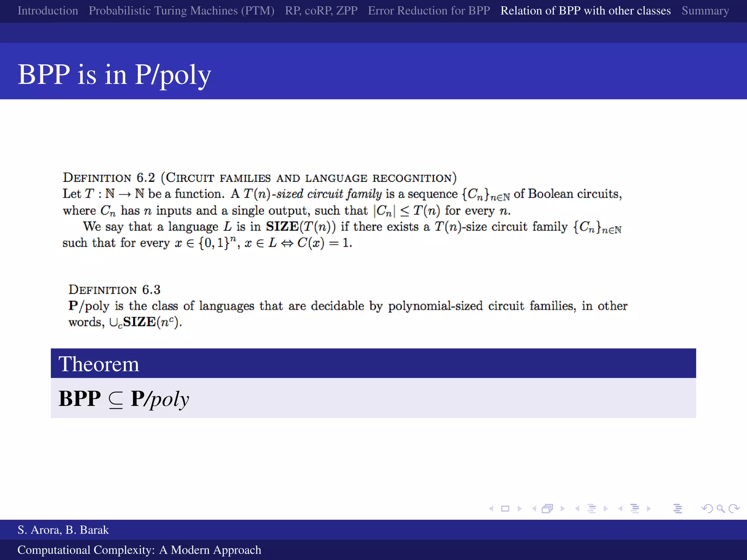Click the section navigation icon

tap(635, 509)
